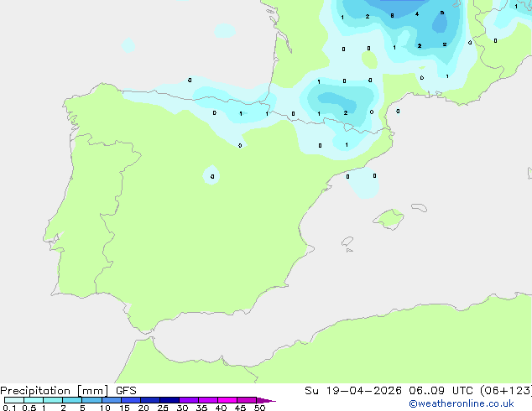Click the '35' legend scale label
Image resolution: width=532 pixels, height=411 pixels.
[201, 408]
